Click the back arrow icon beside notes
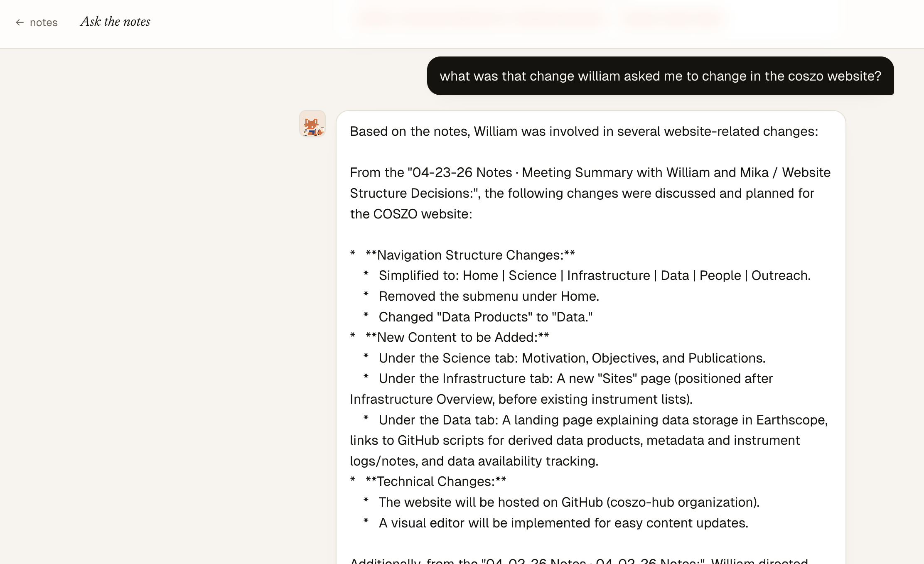 pyautogui.click(x=20, y=22)
